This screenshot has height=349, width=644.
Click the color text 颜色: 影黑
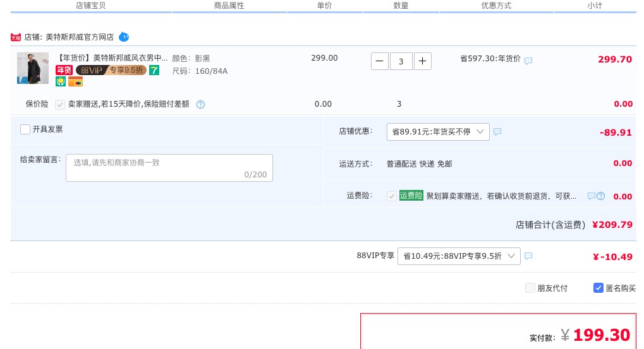point(191,58)
